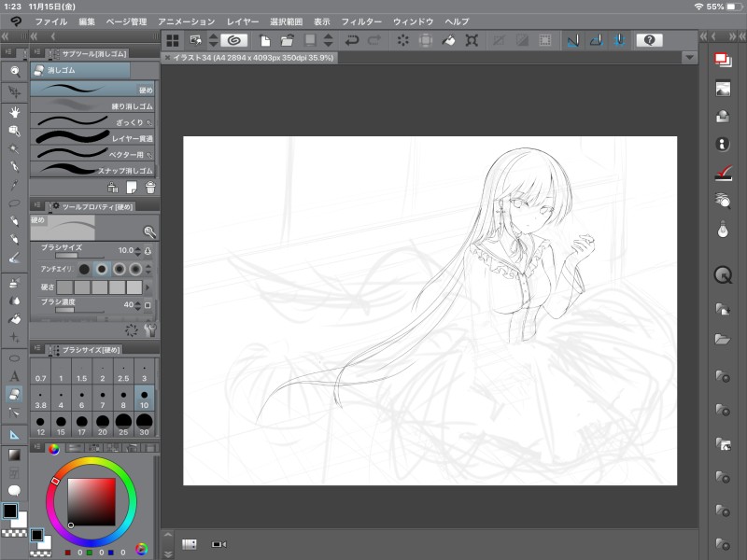This screenshot has height=560, width=747.
Task: Toggle brush density pressure setting box
Action: point(148,305)
